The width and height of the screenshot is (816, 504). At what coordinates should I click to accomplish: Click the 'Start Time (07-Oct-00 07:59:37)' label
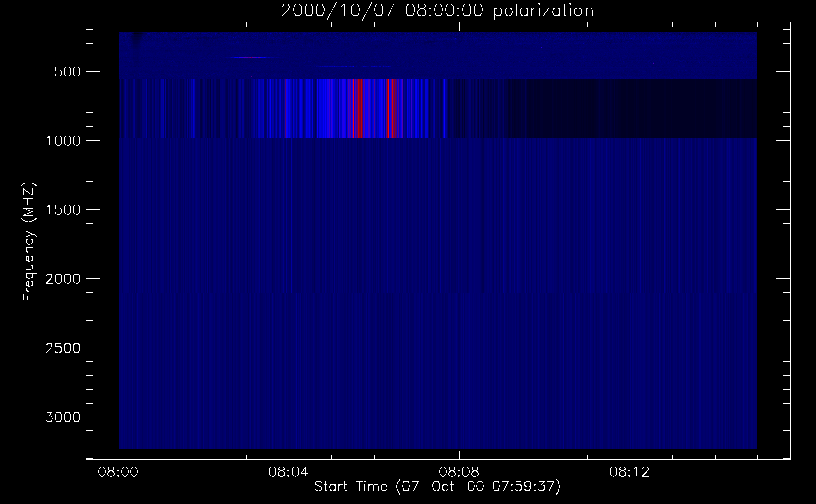click(x=437, y=487)
